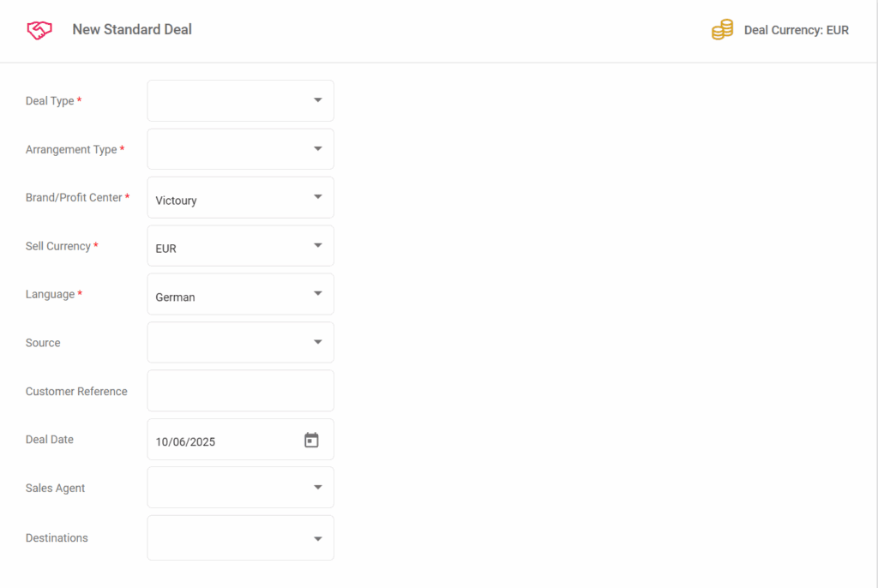This screenshot has width=878, height=588.
Task: Click the Sales Agent field label
Action: click(x=56, y=489)
